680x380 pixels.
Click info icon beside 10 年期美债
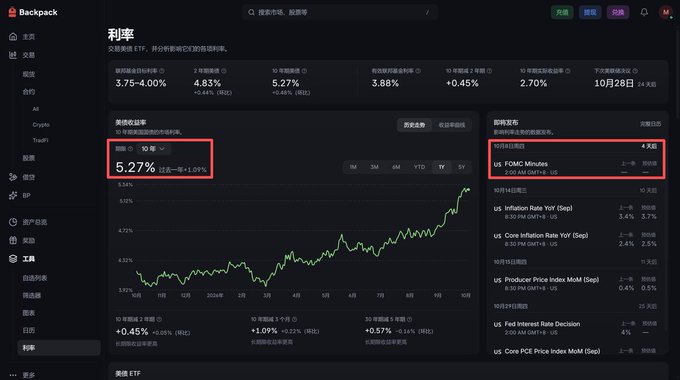(x=304, y=71)
